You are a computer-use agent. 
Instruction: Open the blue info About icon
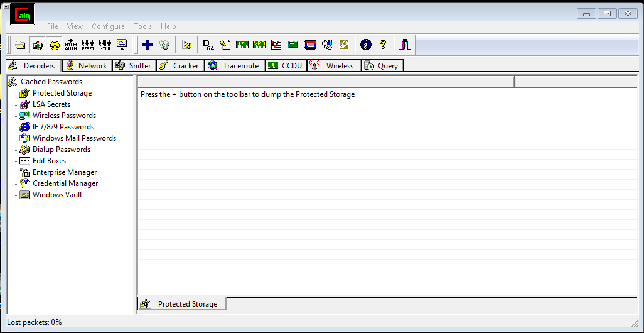[x=365, y=45]
